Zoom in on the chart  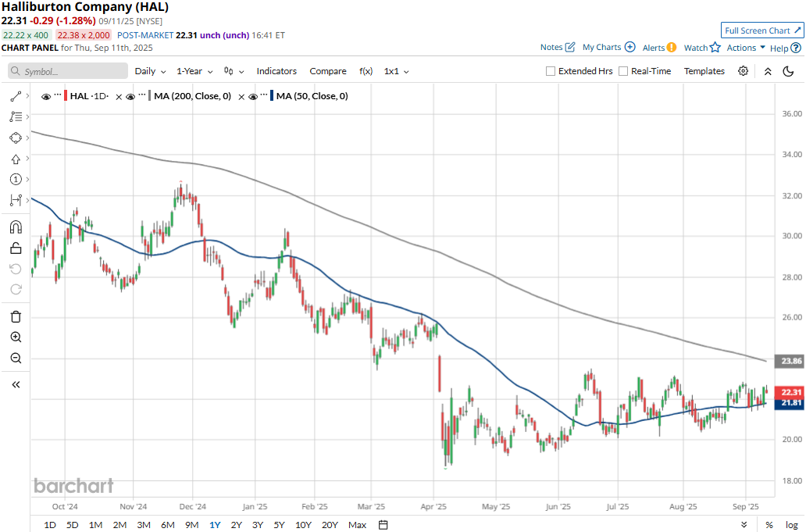coord(16,337)
